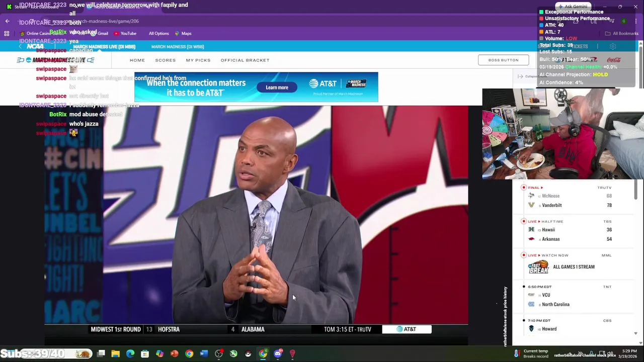
Task: Click the NCAA logo
Action: pyautogui.click(x=35, y=46)
